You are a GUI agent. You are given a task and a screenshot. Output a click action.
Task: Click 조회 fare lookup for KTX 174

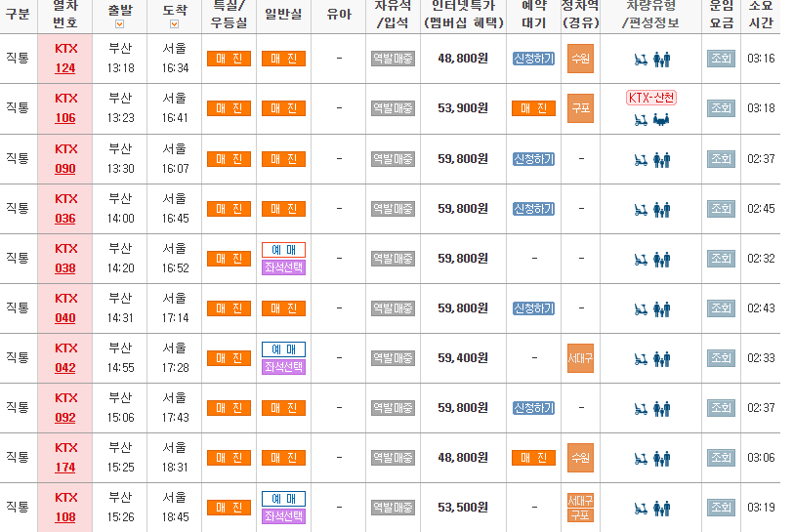[721, 458]
